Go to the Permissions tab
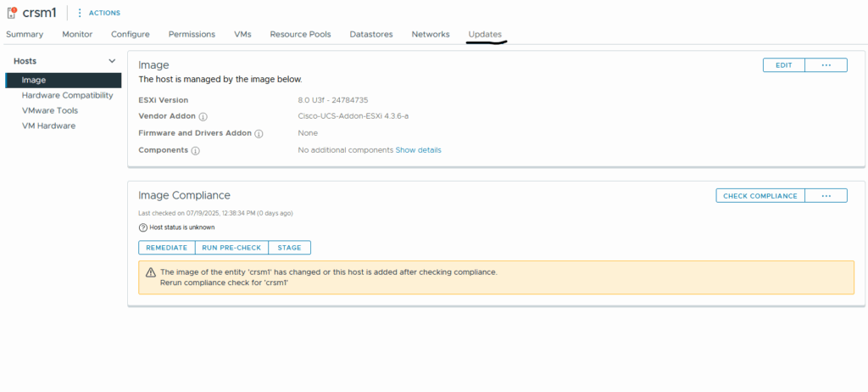This screenshot has height=392, width=868. [192, 35]
